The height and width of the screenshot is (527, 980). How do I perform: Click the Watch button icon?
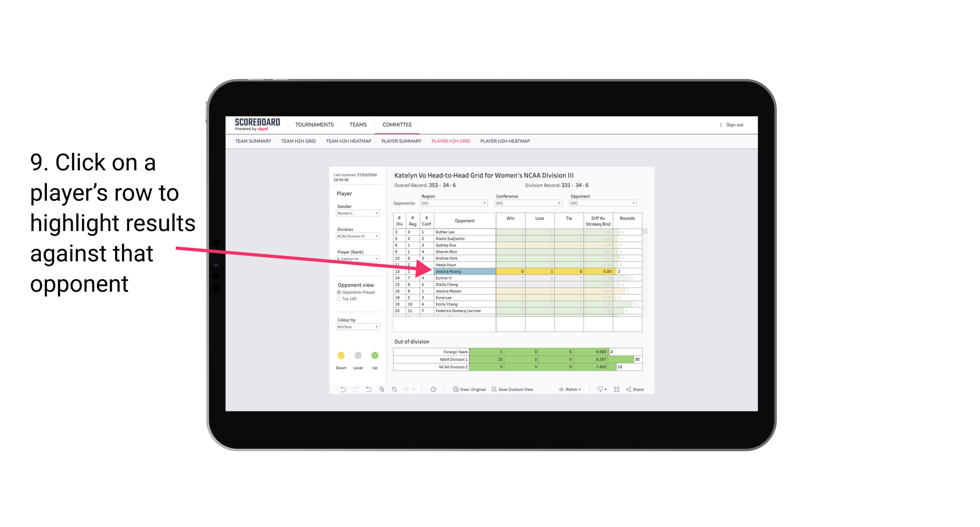[562, 390]
